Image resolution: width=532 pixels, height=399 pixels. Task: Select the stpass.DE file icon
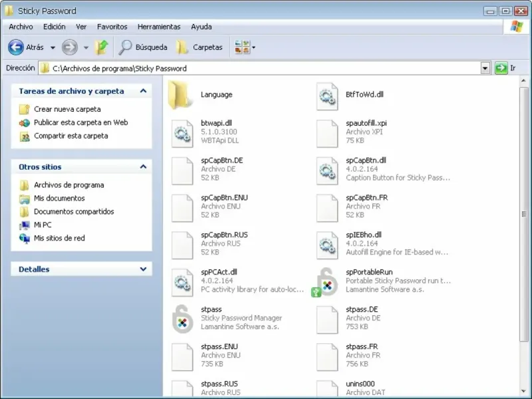click(327, 320)
